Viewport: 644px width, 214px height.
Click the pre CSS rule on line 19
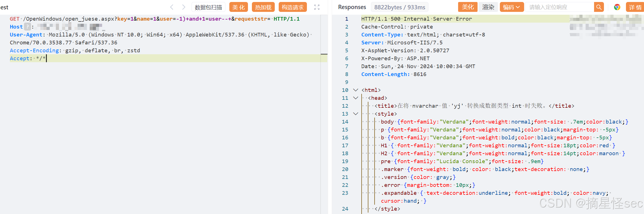point(462,161)
